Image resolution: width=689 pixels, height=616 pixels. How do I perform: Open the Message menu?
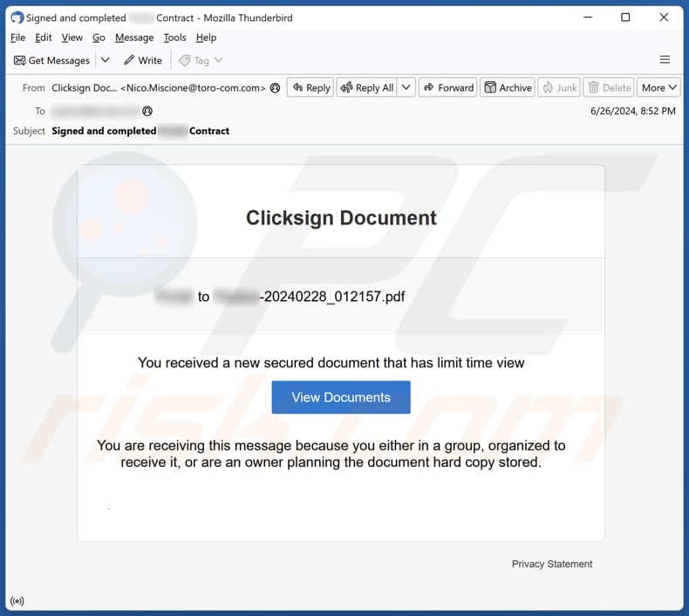pos(134,38)
